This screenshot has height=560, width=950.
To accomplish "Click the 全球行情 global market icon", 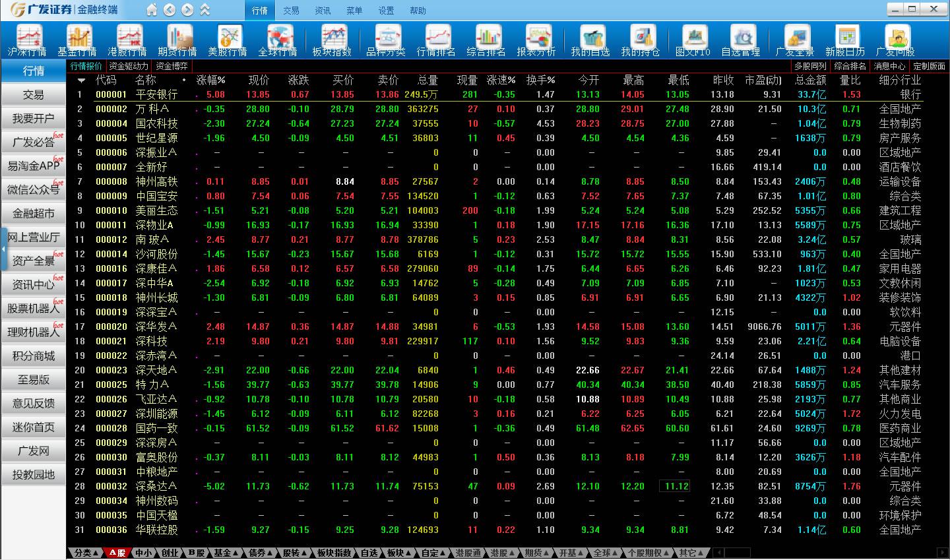I will (278, 40).
